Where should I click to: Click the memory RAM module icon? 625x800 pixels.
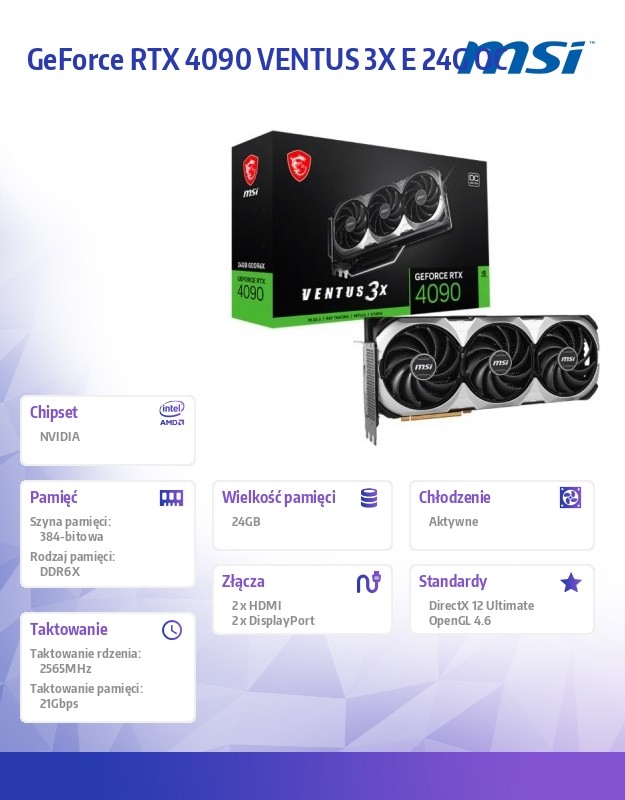[171, 498]
